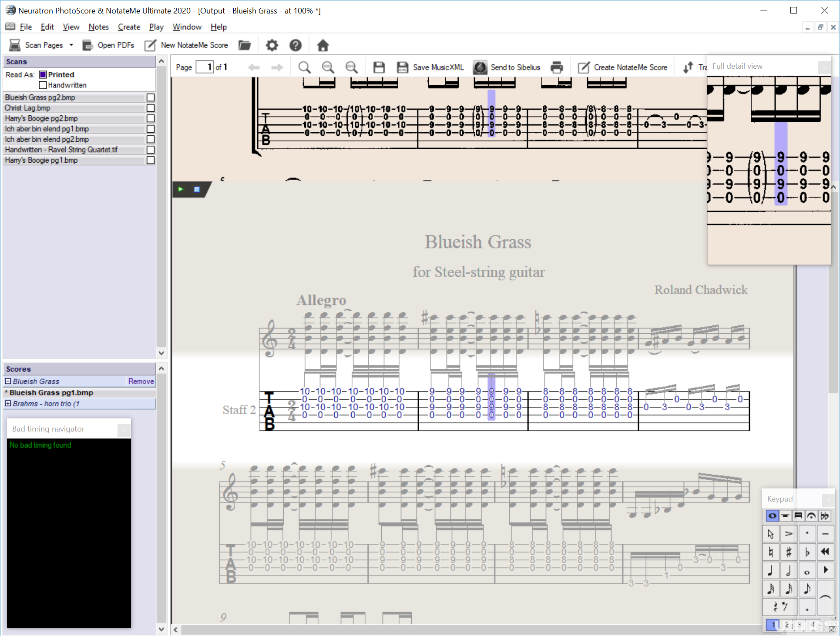Screen dimensions: 840x636
Task: Click the Save MusicXML icon
Action: (402, 66)
